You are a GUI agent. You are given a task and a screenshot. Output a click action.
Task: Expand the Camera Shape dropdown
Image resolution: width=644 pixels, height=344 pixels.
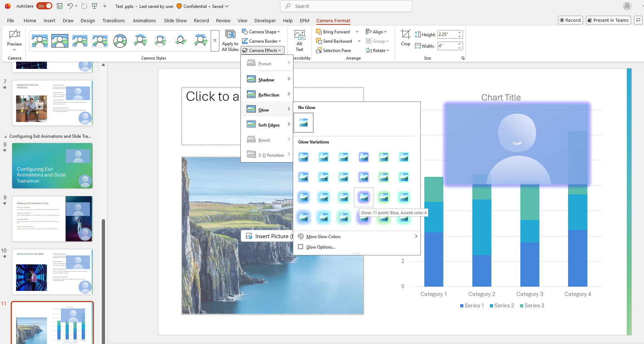pos(261,32)
